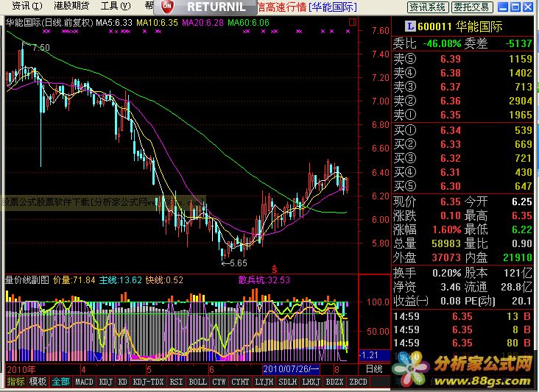Select the 卖③ 6.37 order row
This screenshot has height=392, width=539.
point(462,87)
